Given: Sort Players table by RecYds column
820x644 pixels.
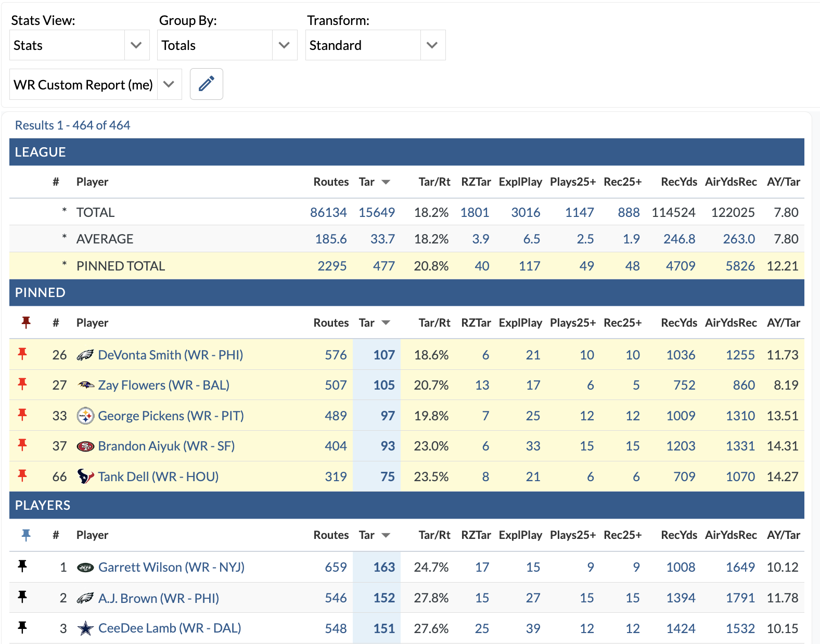Looking at the screenshot, I should [x=678, y=535].
